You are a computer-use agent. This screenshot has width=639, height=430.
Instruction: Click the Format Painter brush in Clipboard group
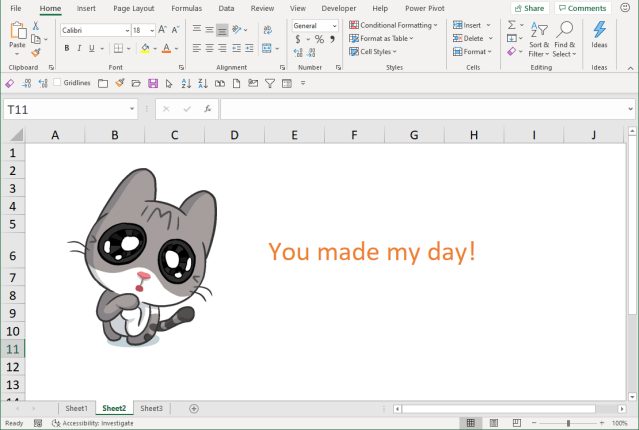click(36, 52)
